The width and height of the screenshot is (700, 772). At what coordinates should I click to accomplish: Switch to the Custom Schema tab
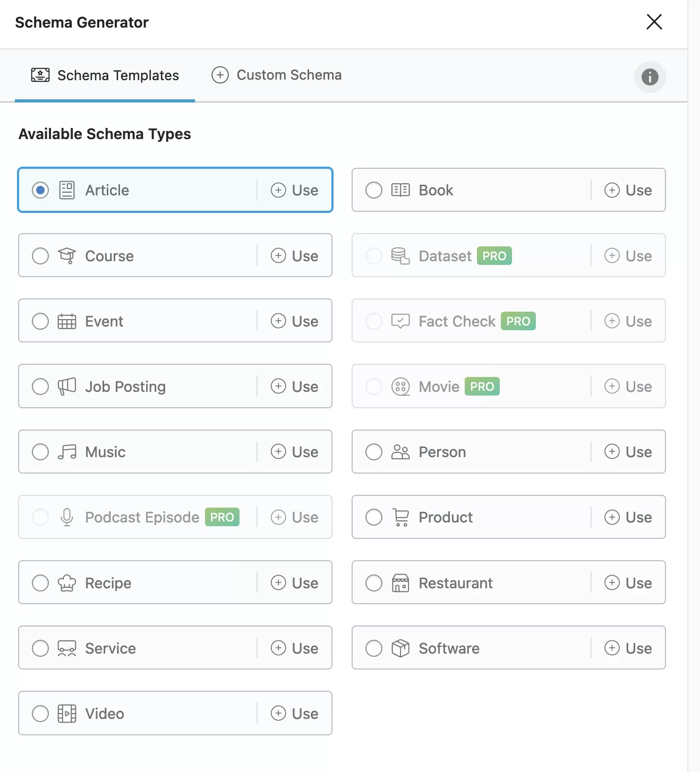(x=276, y=75)
